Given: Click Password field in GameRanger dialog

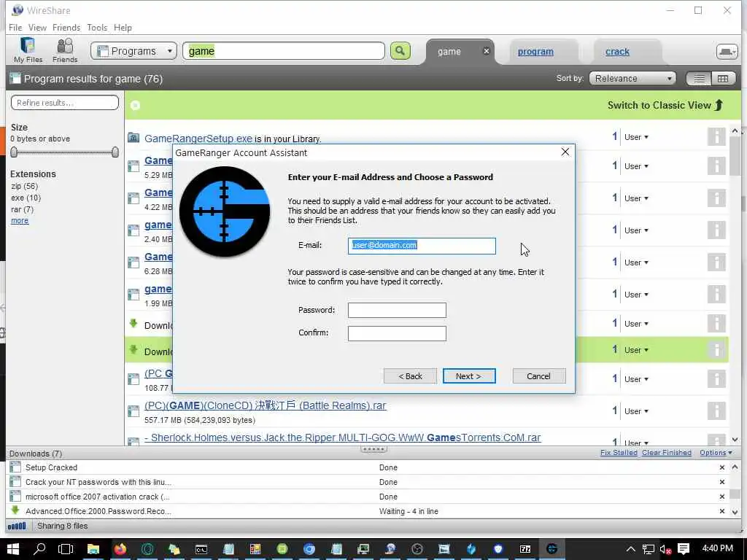Looking at the screenshot, I should point(397,310).
